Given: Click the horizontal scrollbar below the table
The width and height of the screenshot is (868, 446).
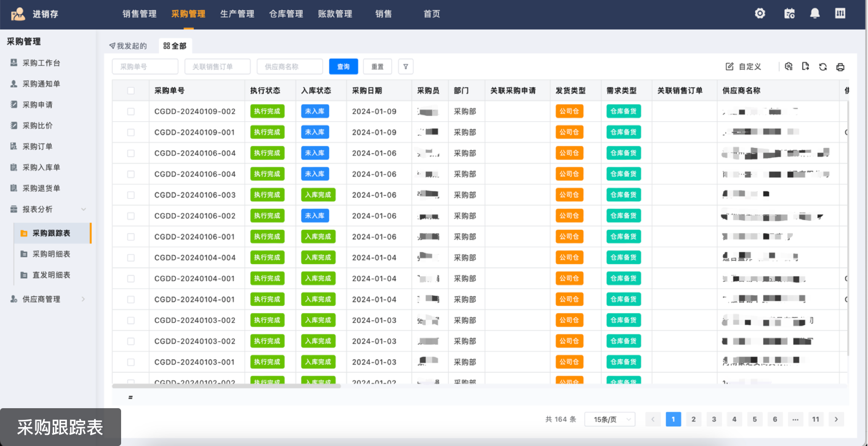Looking at the screenshot, I should click(226, 386).
